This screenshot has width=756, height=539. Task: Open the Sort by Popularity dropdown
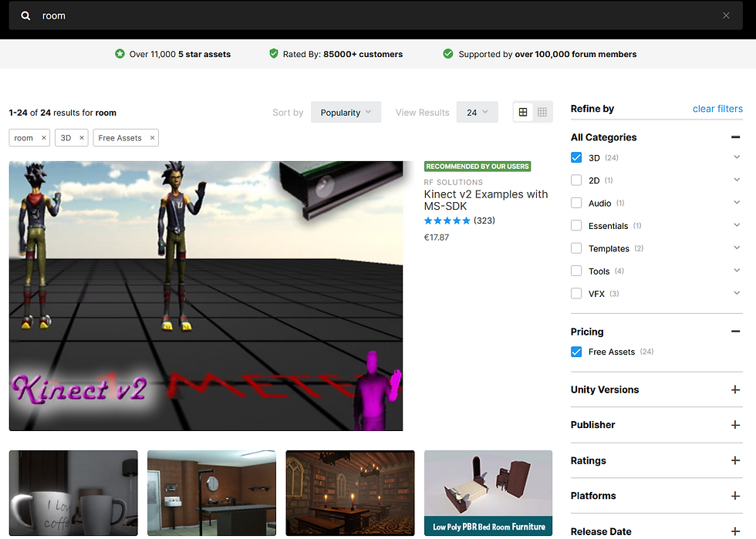click(346, 113)
